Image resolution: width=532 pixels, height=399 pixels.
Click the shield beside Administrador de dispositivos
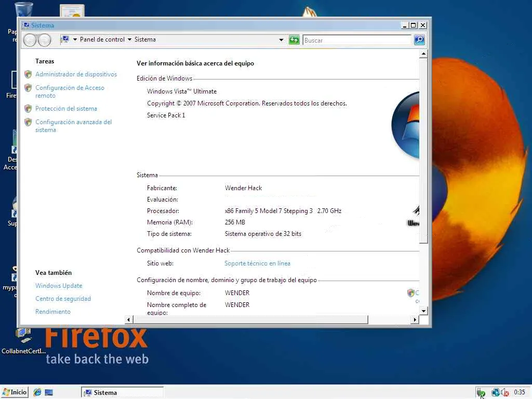click(28, 74)
